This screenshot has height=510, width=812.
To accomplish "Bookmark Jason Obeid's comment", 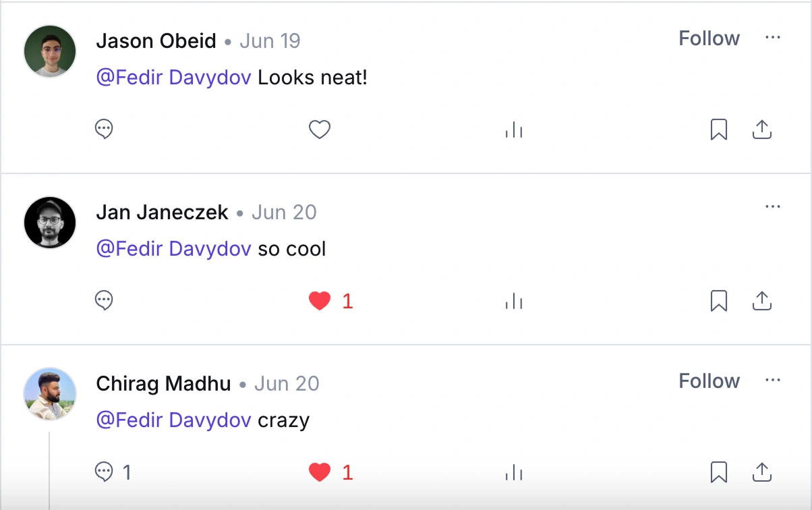I will [719, 130].
